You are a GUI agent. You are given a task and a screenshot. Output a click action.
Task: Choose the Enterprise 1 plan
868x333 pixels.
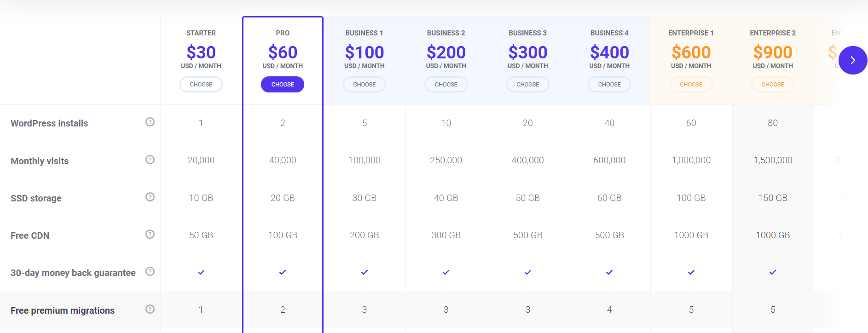coord(691,85)
